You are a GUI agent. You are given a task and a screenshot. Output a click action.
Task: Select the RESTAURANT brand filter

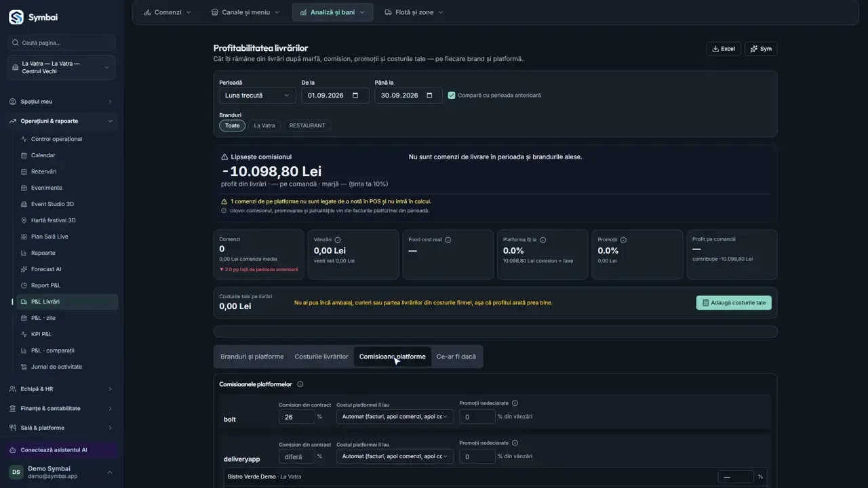coord(307,125)
